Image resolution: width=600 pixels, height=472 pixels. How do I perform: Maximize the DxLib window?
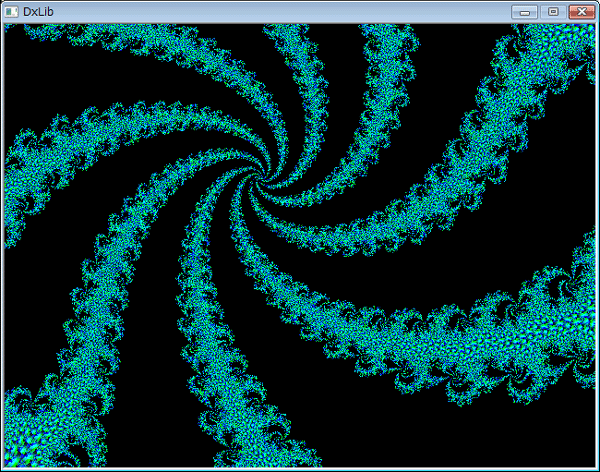(x=553, y=12)
